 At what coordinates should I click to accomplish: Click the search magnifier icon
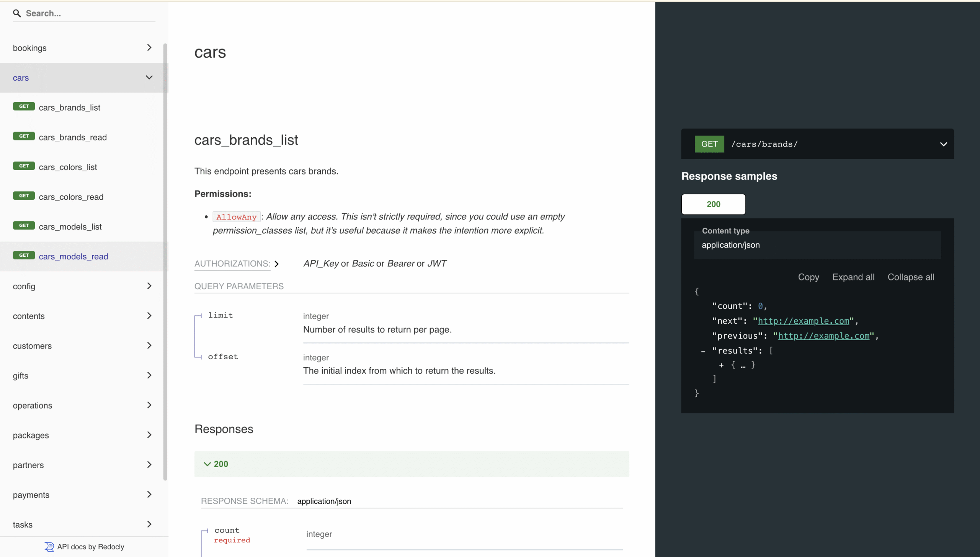[17, 13]
